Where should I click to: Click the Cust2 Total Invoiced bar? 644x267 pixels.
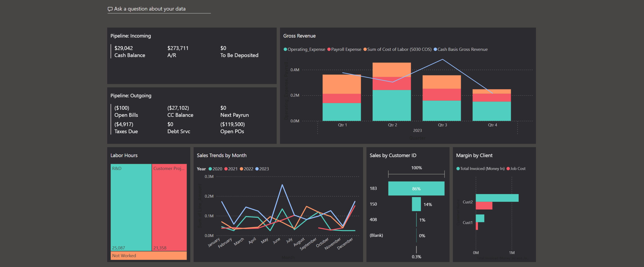[497, 198]
